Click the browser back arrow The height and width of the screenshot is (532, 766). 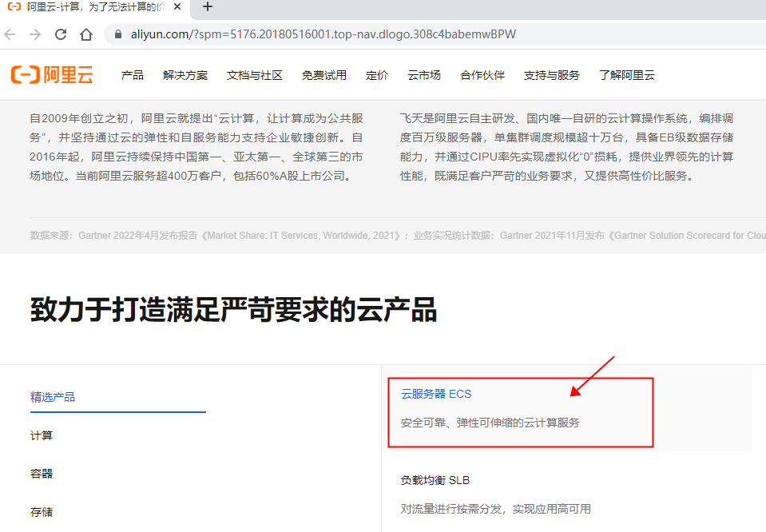pyautogui.click(x=10, y=34)
